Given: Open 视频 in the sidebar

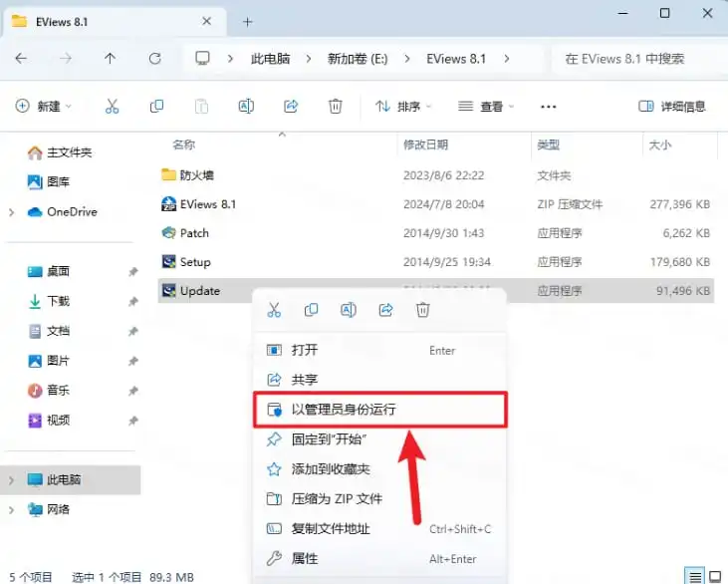Looking at the screenshot, I should tap(48, 420).
